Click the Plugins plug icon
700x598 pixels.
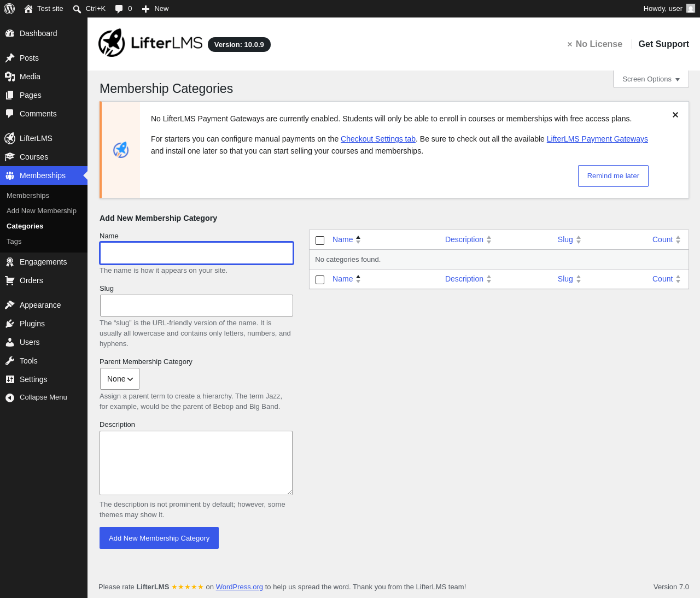(10, 324)
